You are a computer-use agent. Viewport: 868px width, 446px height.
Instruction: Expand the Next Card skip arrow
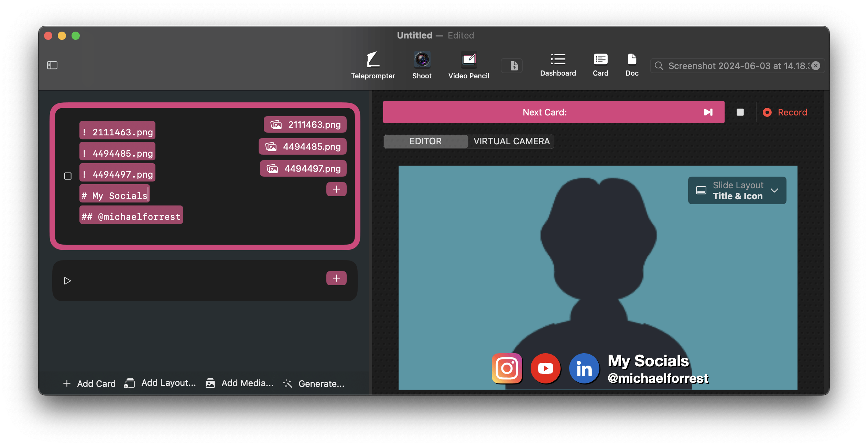[708, 112]
